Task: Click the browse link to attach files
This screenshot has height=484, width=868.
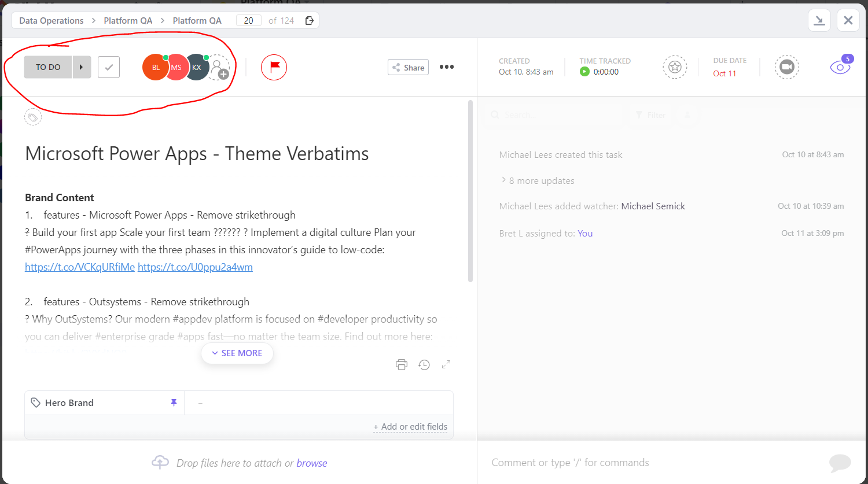Action: click(x=312, y=463)
